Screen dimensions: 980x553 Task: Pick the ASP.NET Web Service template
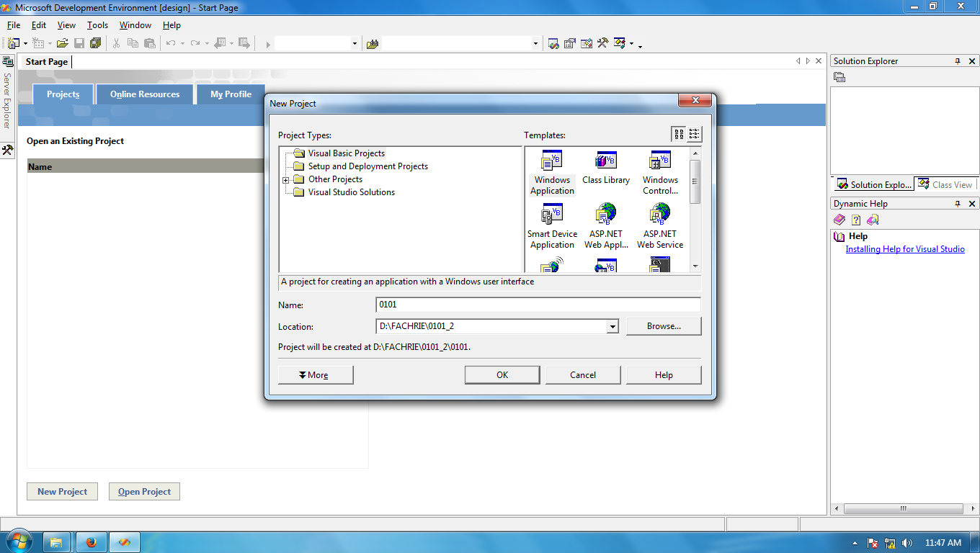coord(660,227)
